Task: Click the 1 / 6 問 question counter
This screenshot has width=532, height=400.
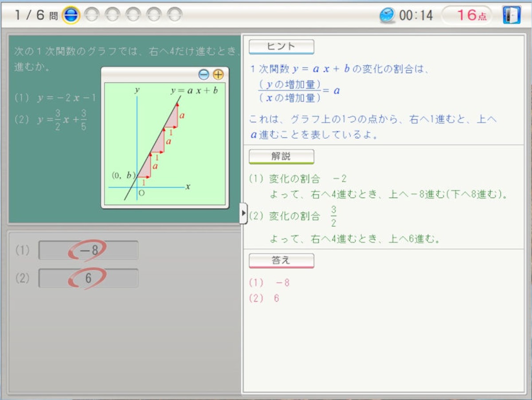Action: (x=35, y=16)
